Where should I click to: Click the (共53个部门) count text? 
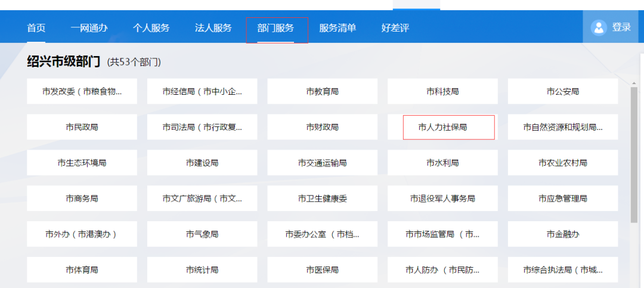(x=134, y=63)
